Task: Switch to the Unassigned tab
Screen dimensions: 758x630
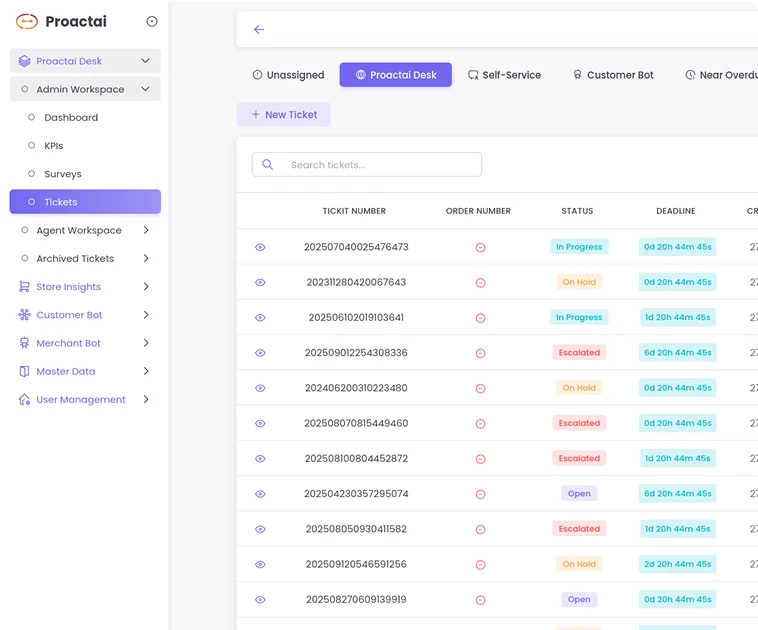Action: point(288,75)
